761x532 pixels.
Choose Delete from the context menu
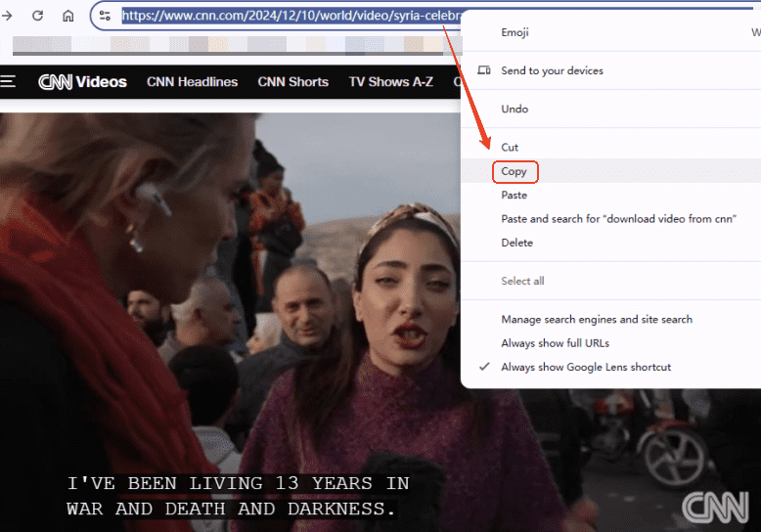[x=516, y=243]
